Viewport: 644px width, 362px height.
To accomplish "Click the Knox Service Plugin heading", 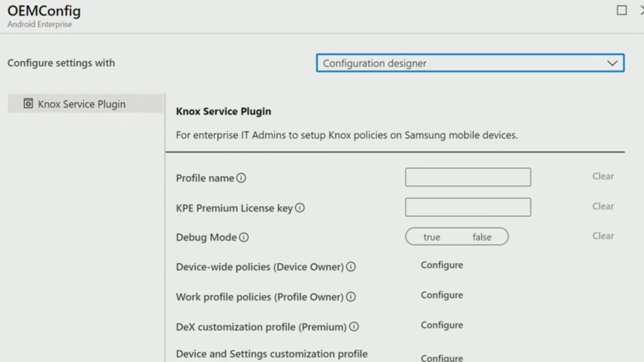I will (224, 111).
